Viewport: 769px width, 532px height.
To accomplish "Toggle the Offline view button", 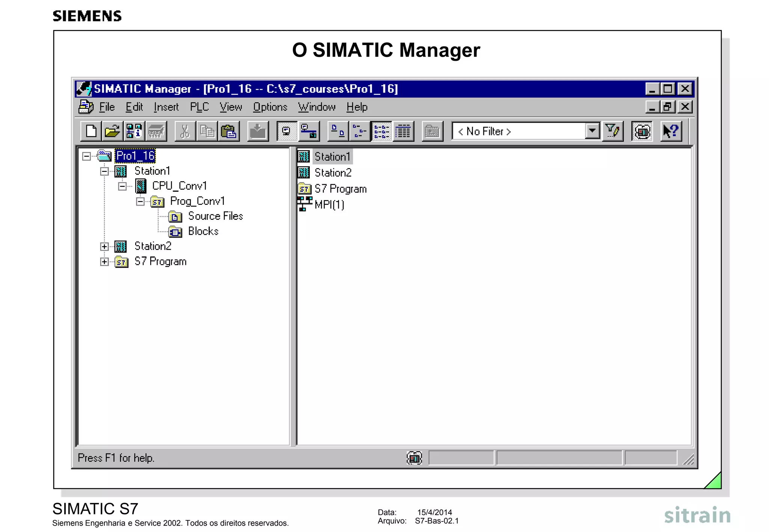I will (287, 131).
